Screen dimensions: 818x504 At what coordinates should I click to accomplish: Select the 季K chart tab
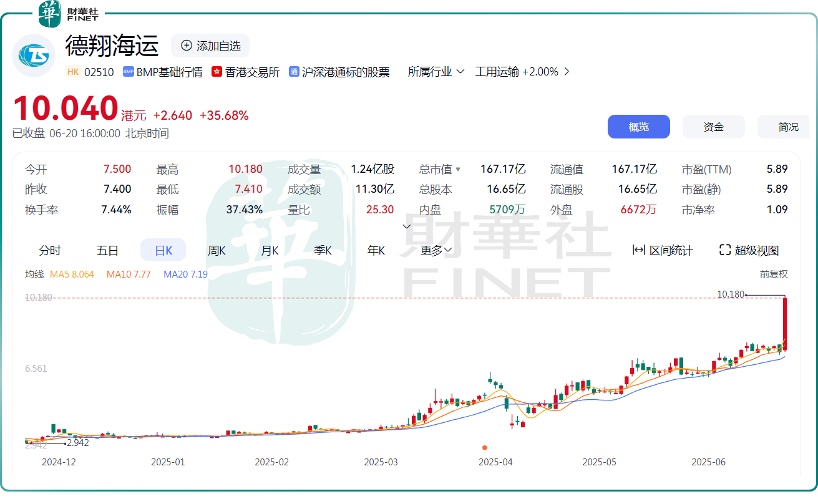coord(323,251)
